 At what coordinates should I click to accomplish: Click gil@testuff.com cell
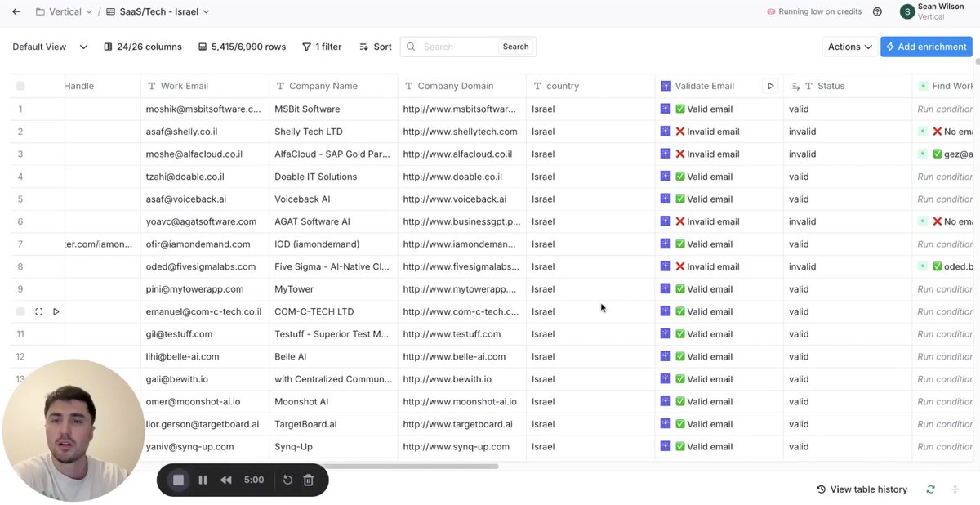205,333
